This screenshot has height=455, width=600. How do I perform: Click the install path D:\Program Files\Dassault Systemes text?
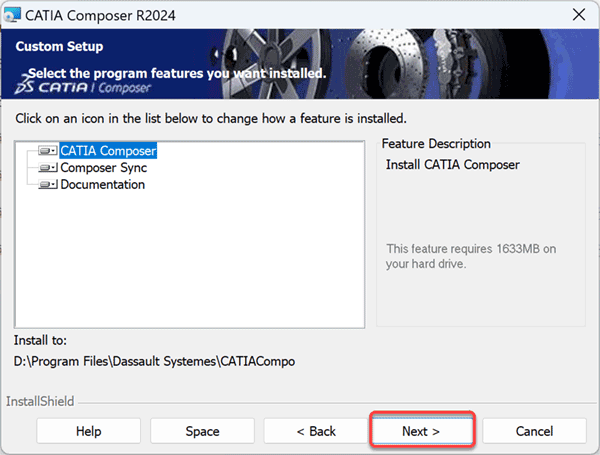click(x=154, y=361)
